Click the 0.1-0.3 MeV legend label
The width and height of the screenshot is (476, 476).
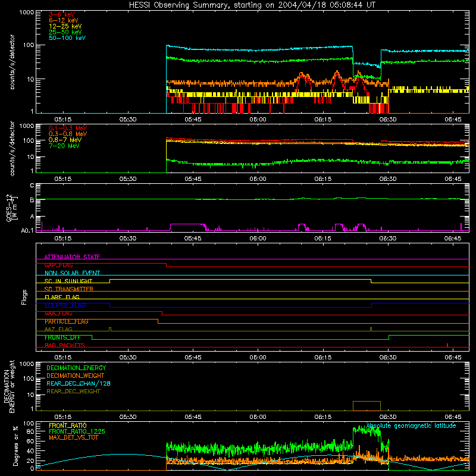point(68,128)
